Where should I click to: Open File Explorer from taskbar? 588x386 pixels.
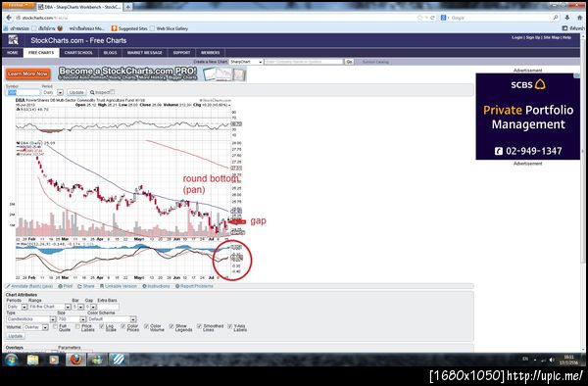(32, 360)
